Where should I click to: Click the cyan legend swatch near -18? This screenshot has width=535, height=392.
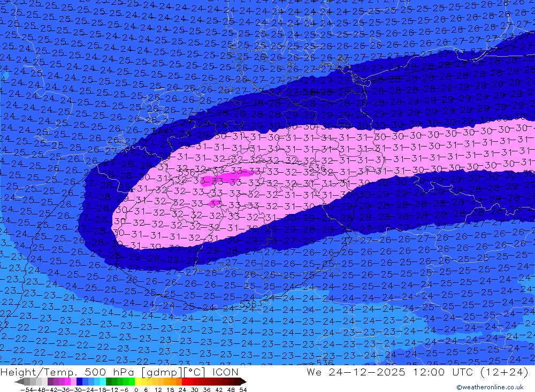(103, 382)
